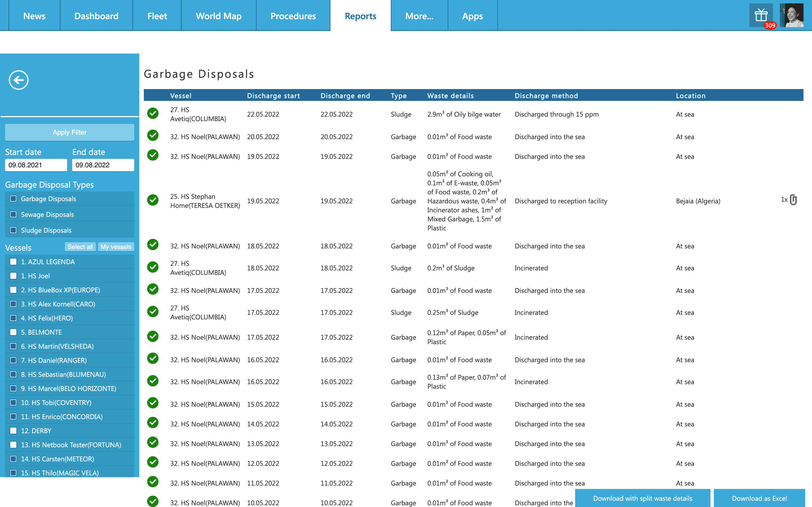
Task: Check the Sewage Disposals checkbox
Action: [14, 215]
